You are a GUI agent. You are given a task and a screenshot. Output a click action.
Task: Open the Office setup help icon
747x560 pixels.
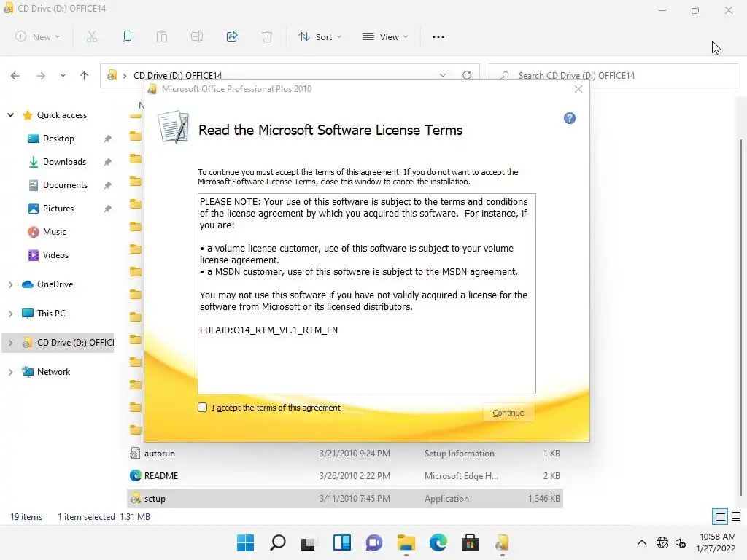pos(569,118)
